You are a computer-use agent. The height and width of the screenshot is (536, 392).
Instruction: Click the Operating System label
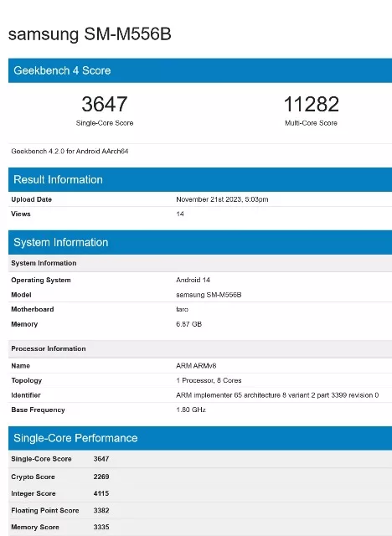(41, 280)
